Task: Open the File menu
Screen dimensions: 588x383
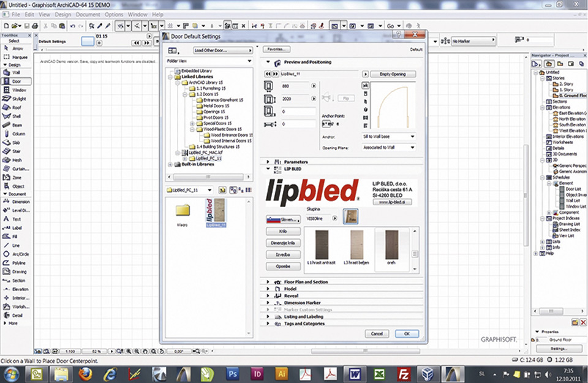Action: point(16,15)
